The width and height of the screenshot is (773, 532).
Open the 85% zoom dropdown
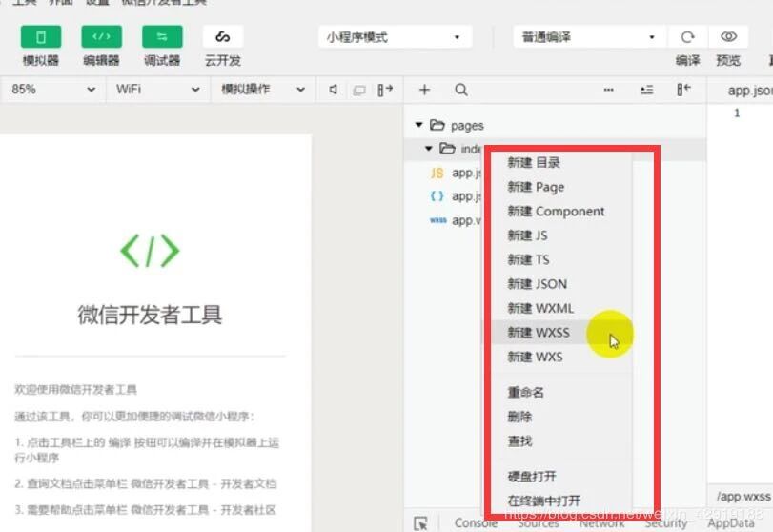pyautogui.click(x=52, y=90)
